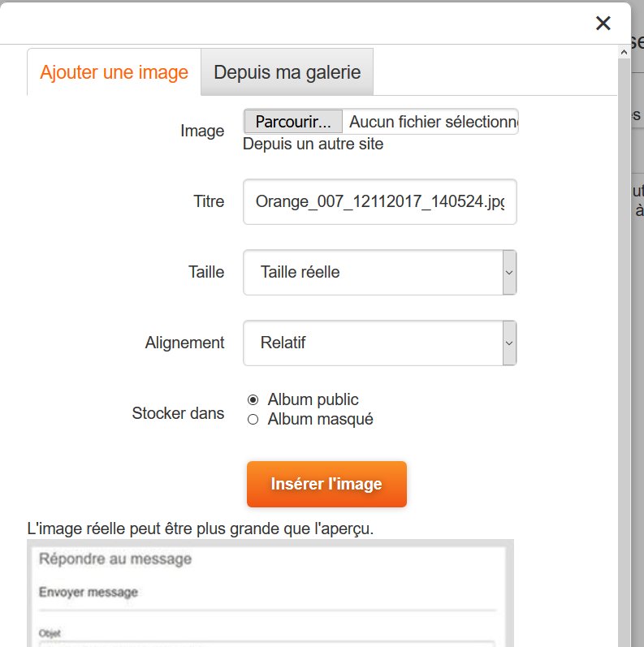Screen dimensions: 644x647
Task: Click the chevron arrow on Taille dropdown
Action: pyautogui.click(x=509, y=272)
